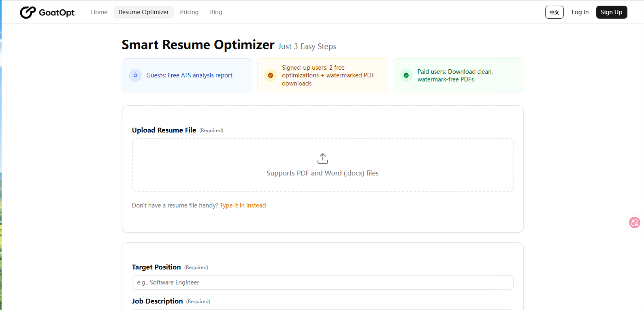Click the Target Position input field
644x310 pixels.
[323, 282]
